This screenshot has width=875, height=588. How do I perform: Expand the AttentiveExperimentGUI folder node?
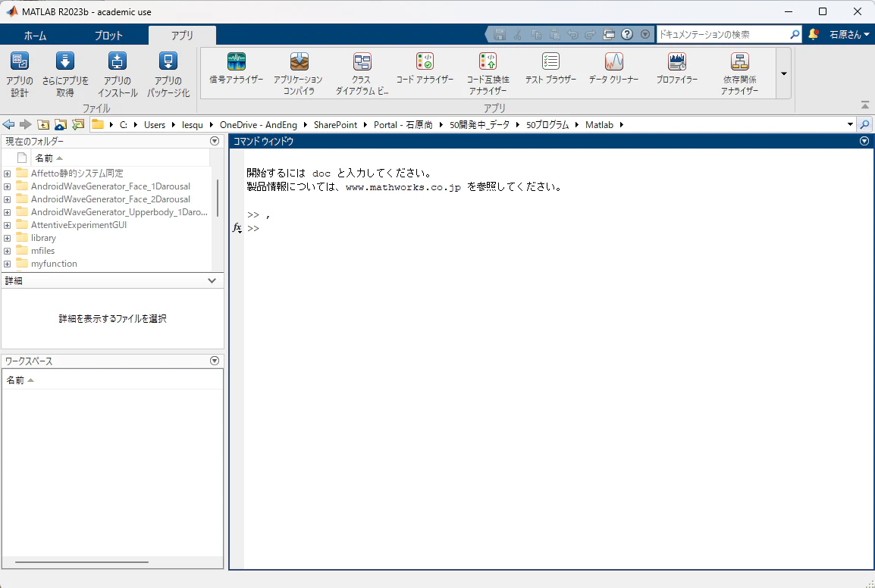point(8,225)
